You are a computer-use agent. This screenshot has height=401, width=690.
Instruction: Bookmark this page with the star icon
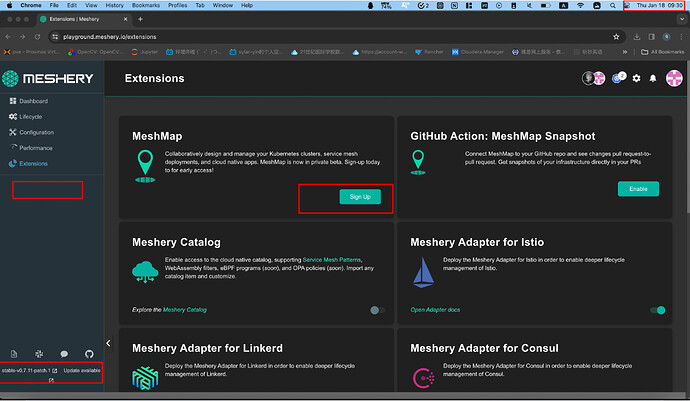(616, 37)
